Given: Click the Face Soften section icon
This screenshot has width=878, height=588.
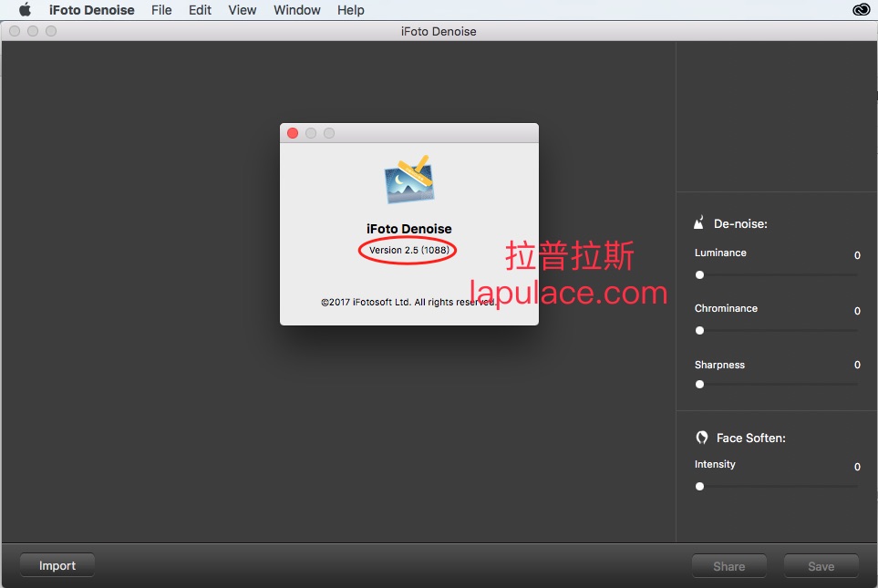Looking at the screenshot, I should point(702,438).
